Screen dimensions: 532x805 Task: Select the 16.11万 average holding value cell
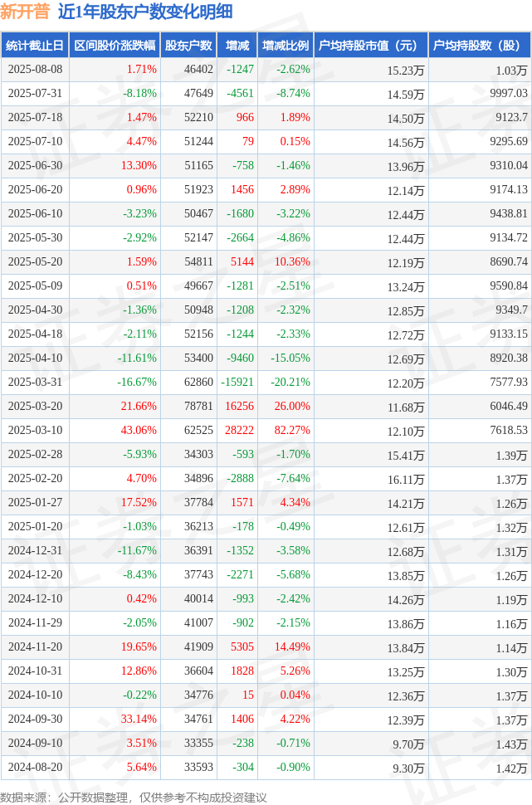(406, 480)
